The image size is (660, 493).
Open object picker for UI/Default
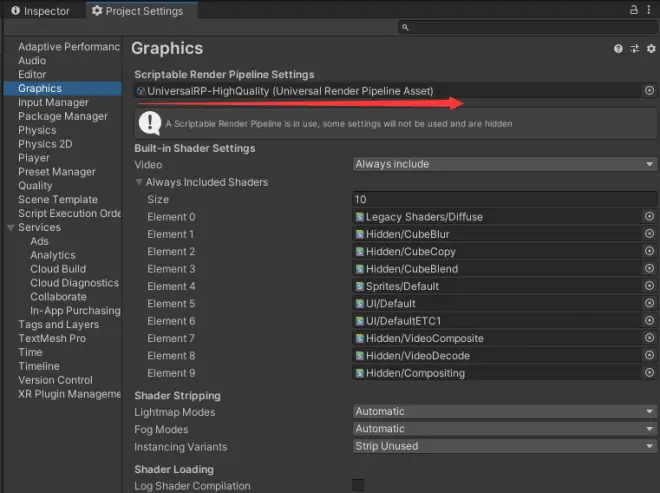[x=649, y=303]
